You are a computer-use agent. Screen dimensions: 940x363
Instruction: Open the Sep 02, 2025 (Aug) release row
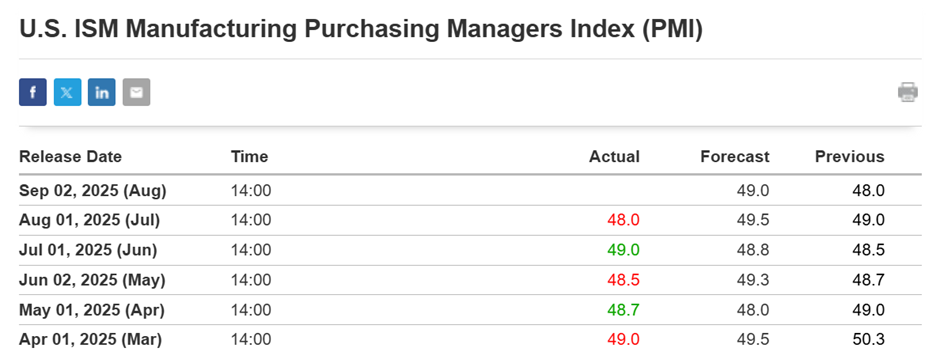tap(470, 190)
